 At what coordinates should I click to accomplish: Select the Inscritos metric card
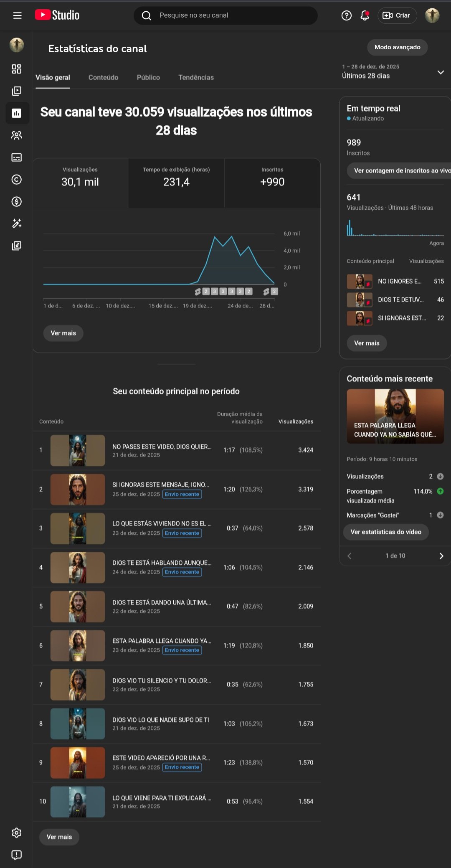click(272, 183)
